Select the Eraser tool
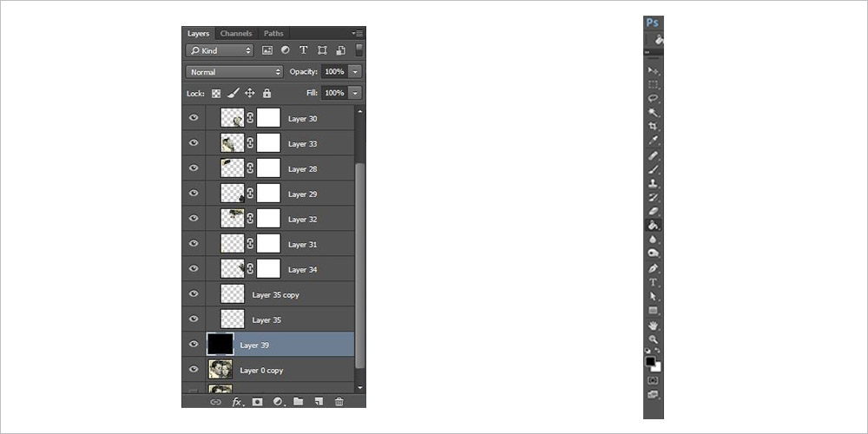The image size is (868, 434). 654,211
